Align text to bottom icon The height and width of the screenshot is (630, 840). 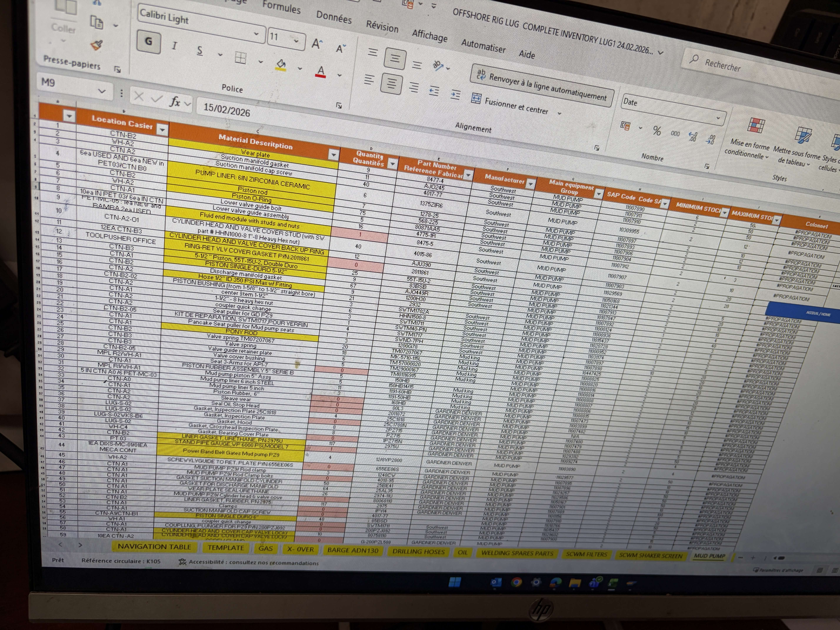[x=417, y=65]
